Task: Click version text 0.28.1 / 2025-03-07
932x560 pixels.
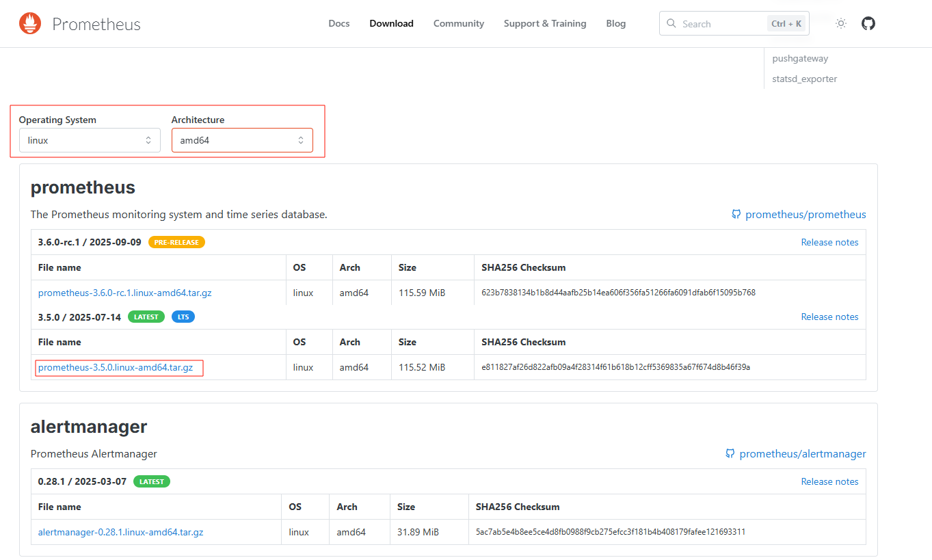Action: point(82,481)
